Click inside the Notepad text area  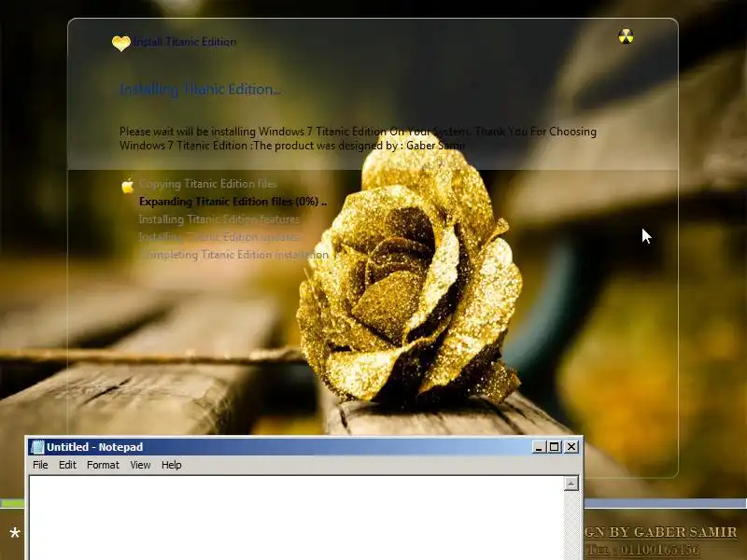tap(296, 518)
